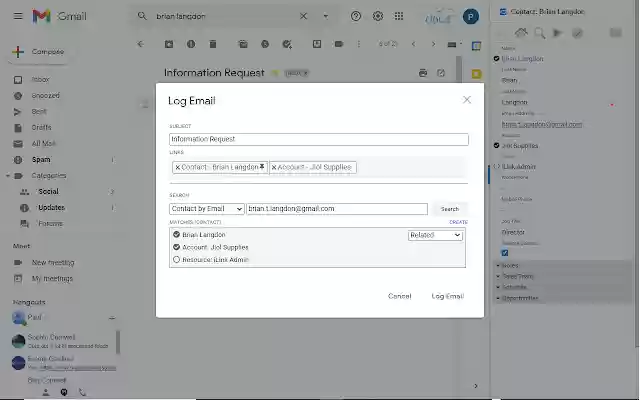Image resolution: width=640 pixels, height=400 pixels.
Task: Close the Log Email dialog
Action: coord(466,100)
